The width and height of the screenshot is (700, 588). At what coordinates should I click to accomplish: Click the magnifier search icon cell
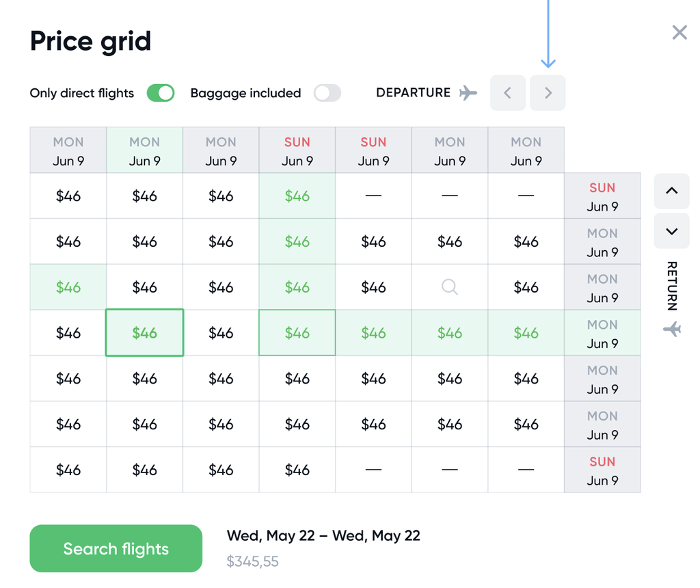450,287
